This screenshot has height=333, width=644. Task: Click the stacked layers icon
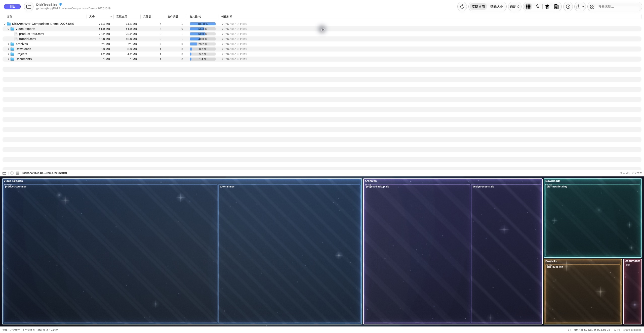547,7
